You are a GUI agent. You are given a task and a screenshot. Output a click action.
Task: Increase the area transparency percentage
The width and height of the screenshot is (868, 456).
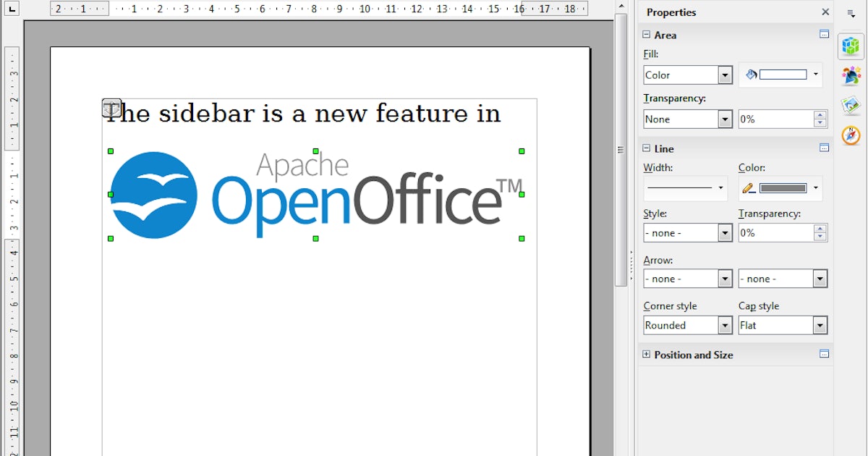[820, 115]
